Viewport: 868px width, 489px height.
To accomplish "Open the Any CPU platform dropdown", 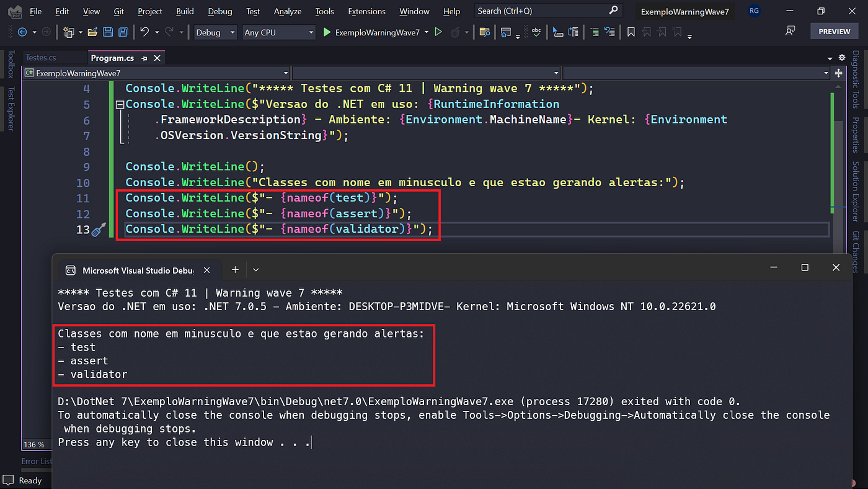I will [x=278, y=32].
